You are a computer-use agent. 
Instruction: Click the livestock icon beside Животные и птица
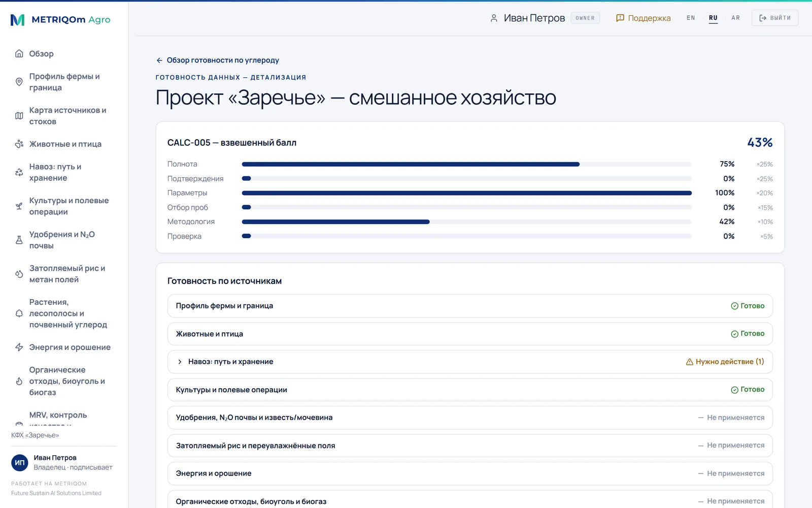tap(19, 144)
